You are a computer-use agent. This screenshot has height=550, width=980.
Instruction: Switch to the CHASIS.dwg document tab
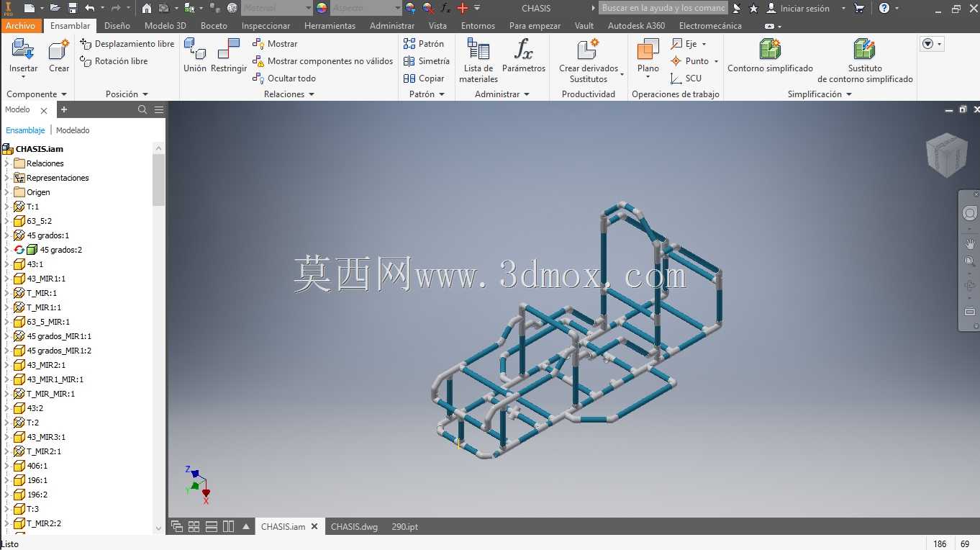tap(354, 526)
